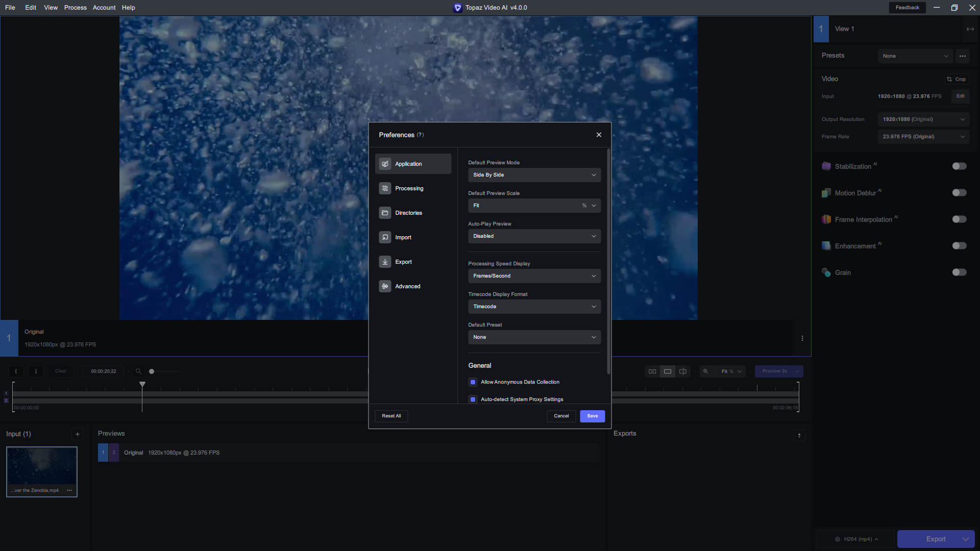Click the Crop button in Video panel
The image size is (980, 551).
coord(957,79)
